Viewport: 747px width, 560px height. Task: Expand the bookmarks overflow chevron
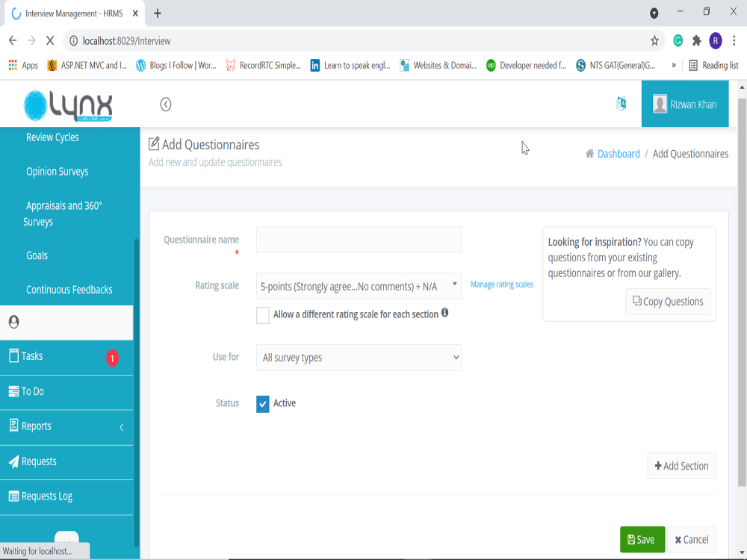674,65
